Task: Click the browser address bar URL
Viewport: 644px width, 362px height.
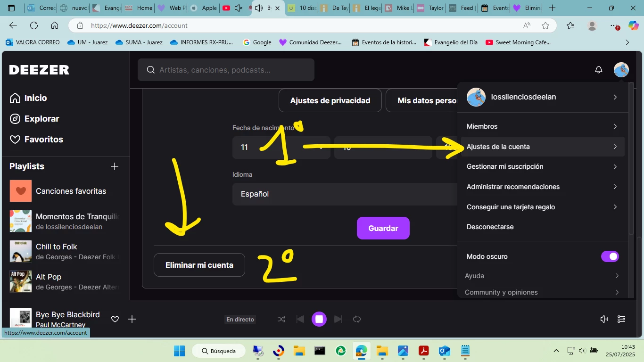Action: click(x=139, y=25)
